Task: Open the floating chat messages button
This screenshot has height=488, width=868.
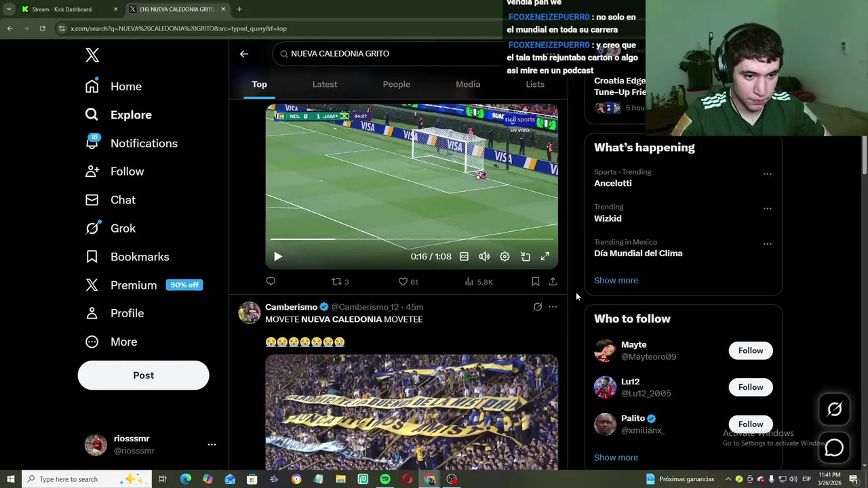Action: pyautogui.click(x=834, y=447)
